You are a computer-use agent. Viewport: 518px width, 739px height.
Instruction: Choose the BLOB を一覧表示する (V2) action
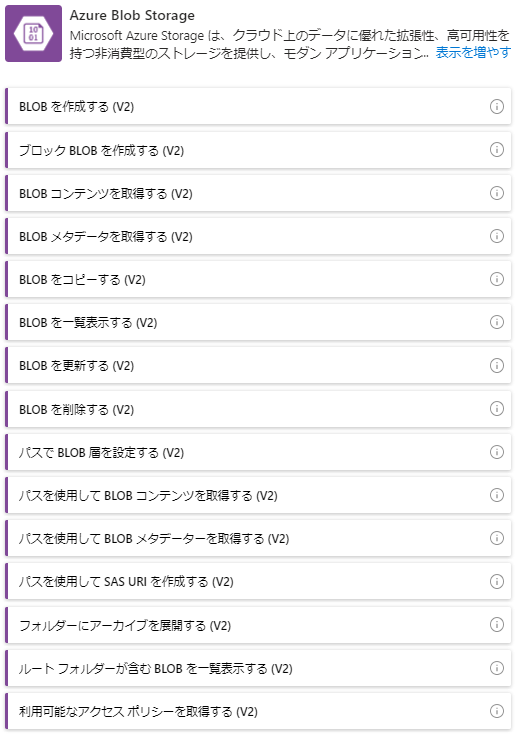click(x=258, y=322)
